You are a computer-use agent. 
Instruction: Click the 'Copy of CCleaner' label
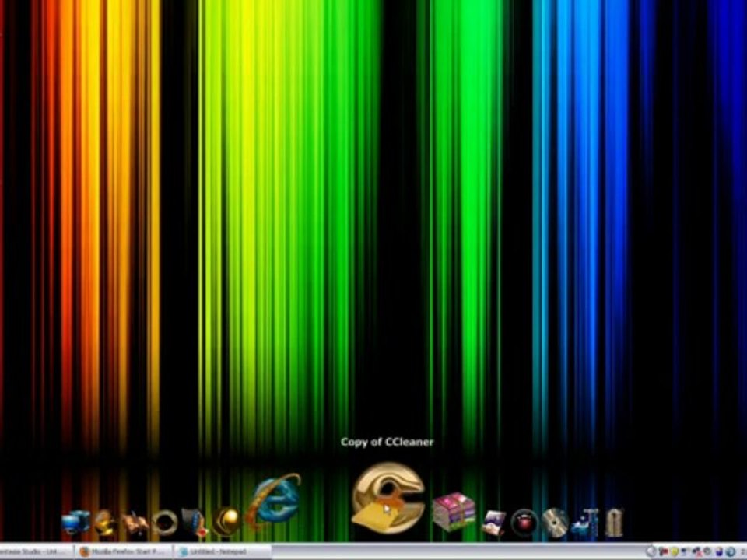[x=388, y=443]
